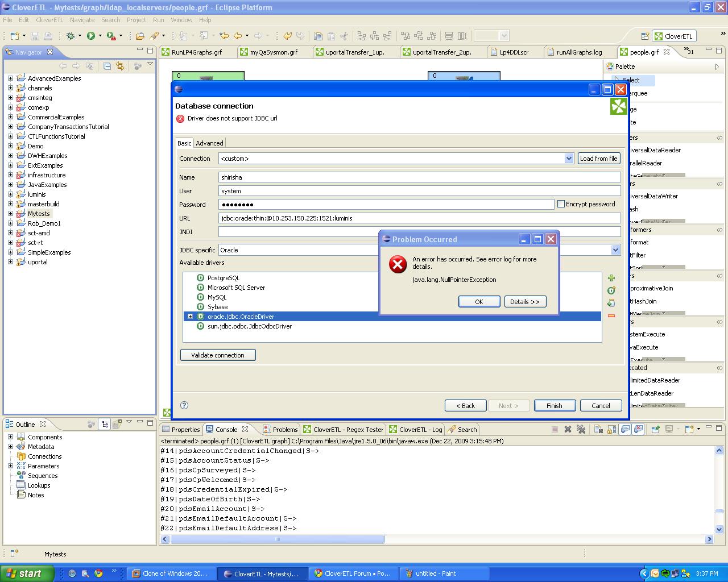Expand AdvancedExamples project in Navigator
The width and height of the screenshot is (728, 582).
point(10,78)
